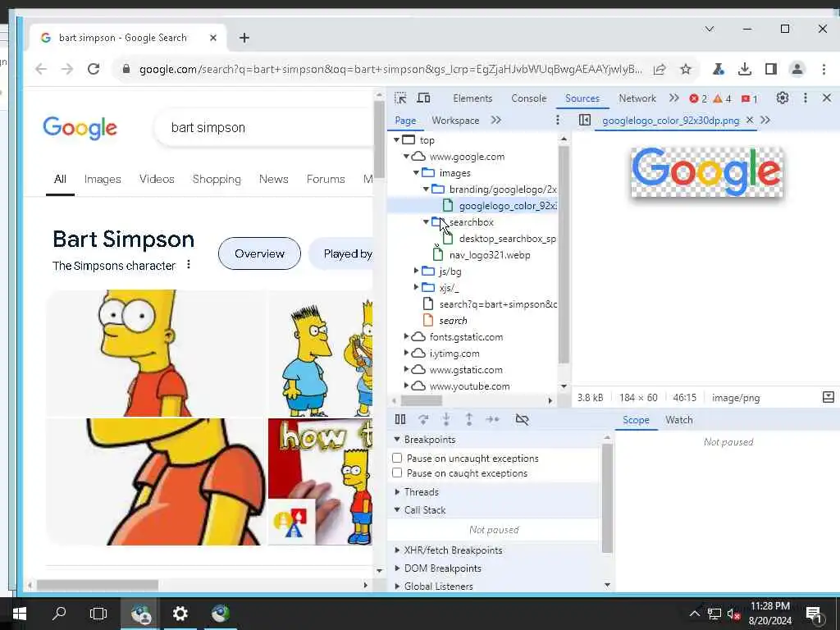Switch to the Elements tab
The height and width of the screenshot is (630, 840).
[472, 98]
